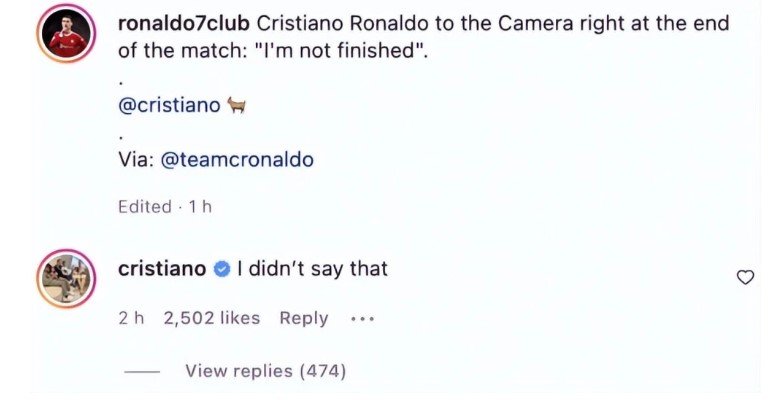Like cristiano's comment with the heart icon

tap(744, 277)
